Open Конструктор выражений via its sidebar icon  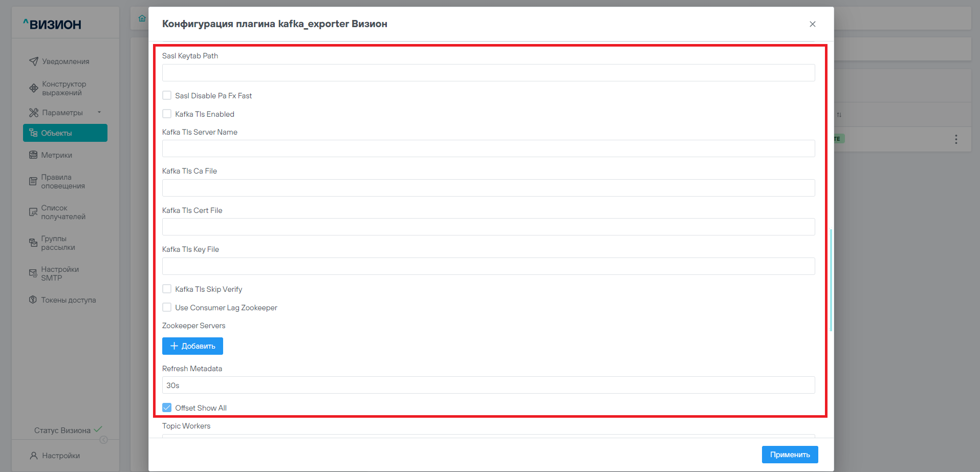34,88
